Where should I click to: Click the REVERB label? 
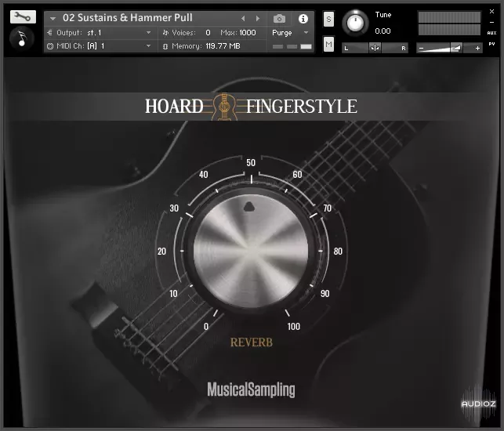251,342
